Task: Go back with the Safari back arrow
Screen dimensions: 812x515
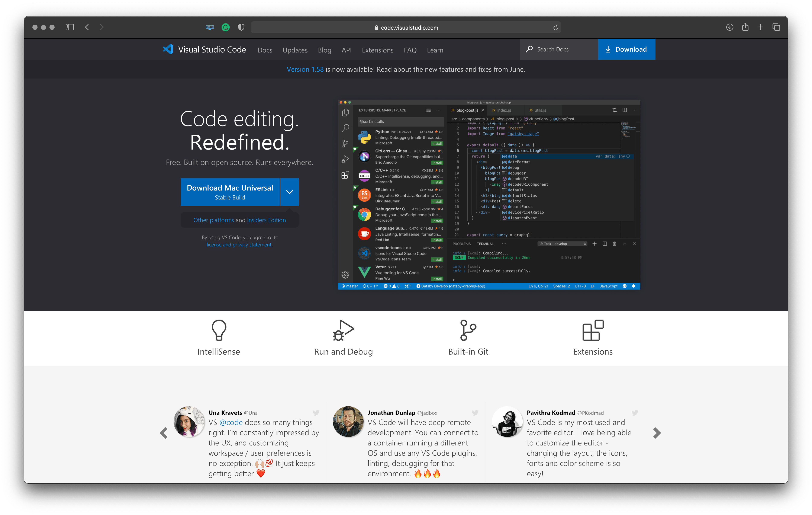Action: [87, 27]
